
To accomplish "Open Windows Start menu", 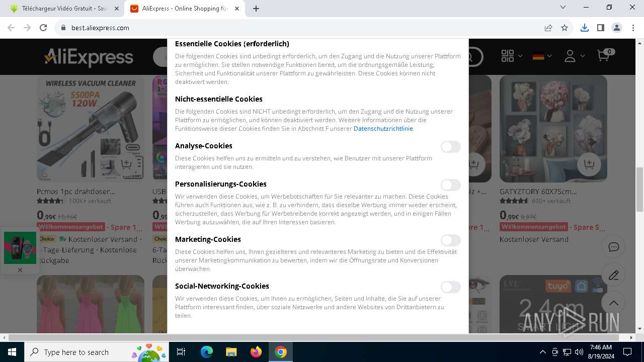I will [12, 352].
